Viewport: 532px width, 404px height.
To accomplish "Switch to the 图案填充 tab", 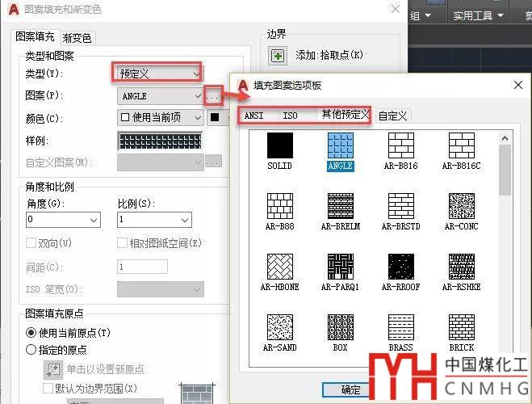I will (35, 36).
